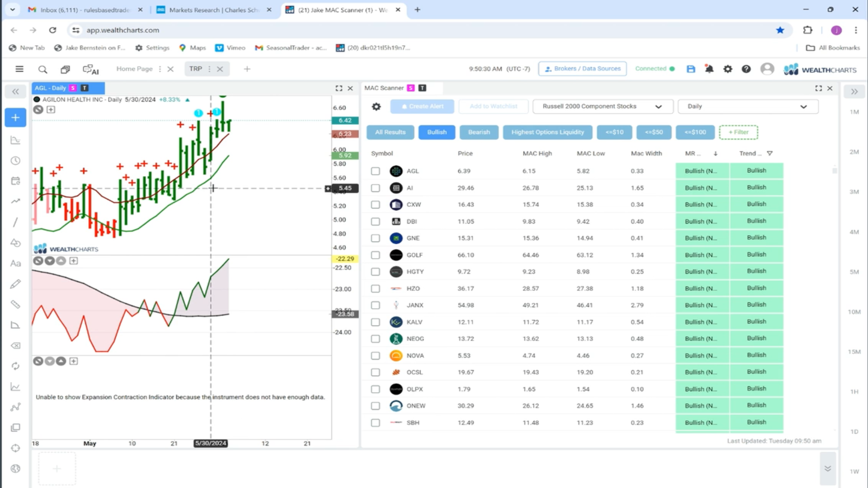Select the trend line drawing tool
This screenshot has width=868, height=488.
coord(15,222)
